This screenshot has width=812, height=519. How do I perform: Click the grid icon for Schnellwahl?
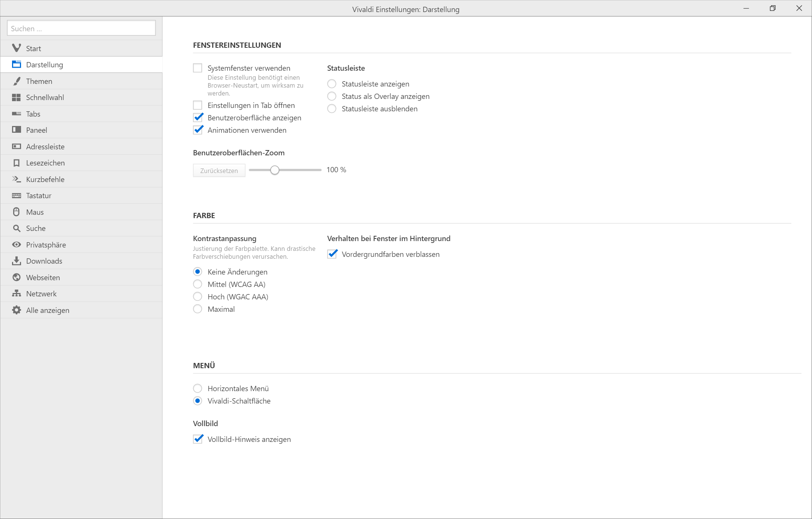pyautogui.click(x=16, y=97)
